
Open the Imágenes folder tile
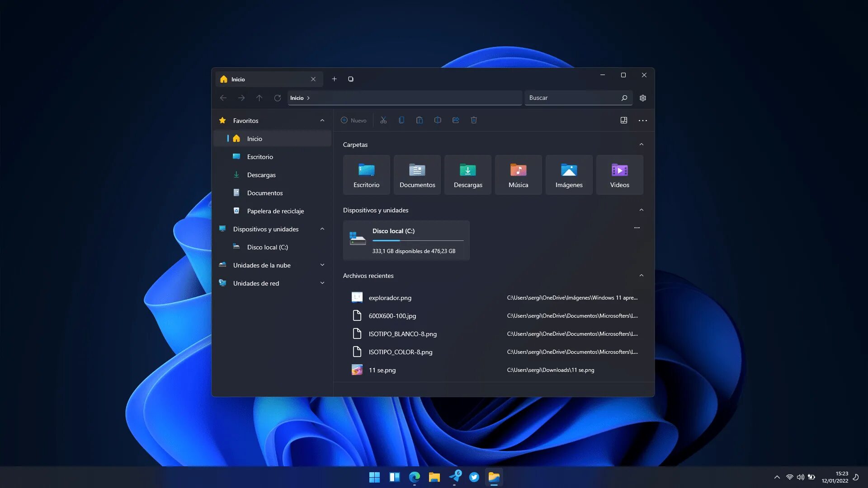tap(569, 175)
